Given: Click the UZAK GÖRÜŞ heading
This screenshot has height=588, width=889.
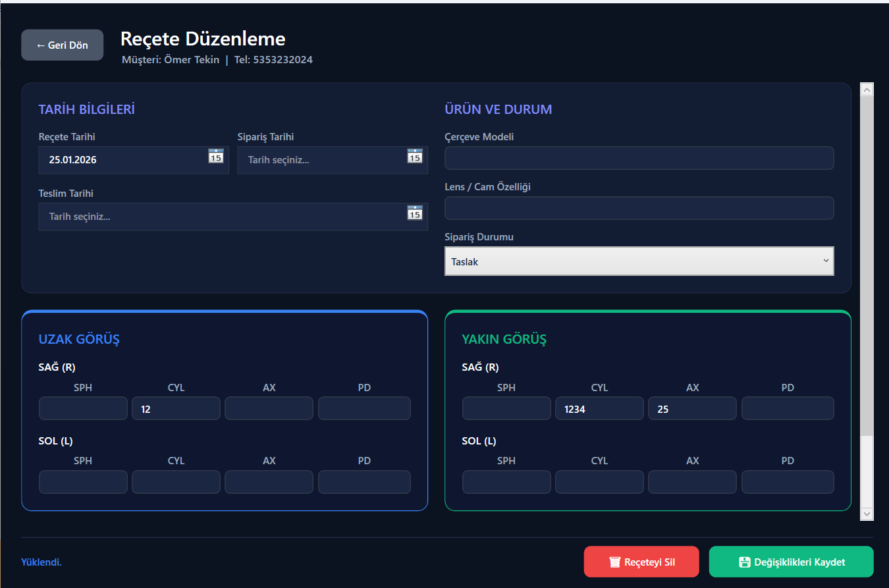Looking at the screenshot, I should 79,340.
